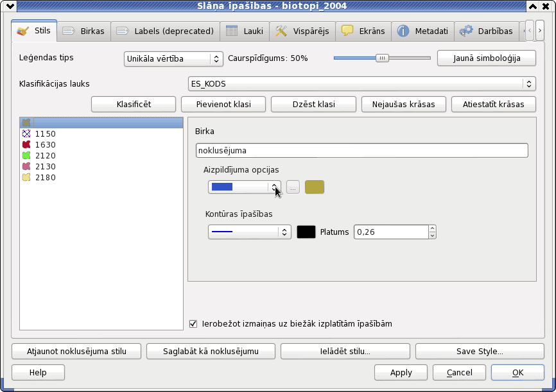Increase Platums width with up arrow
The image size is (556, 392).
(432, 228)
